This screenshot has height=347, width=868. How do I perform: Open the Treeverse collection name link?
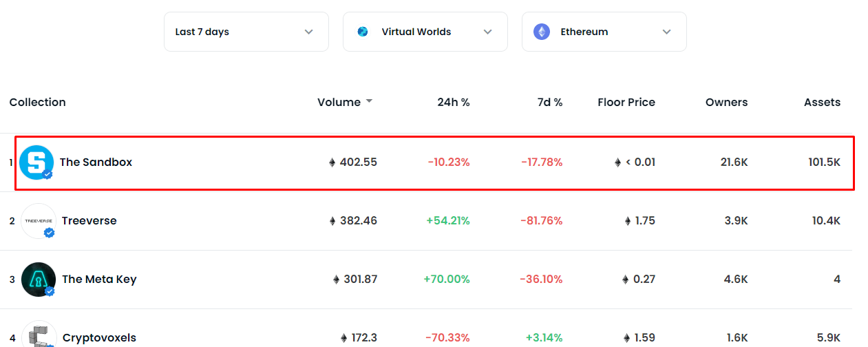point(89,221)
